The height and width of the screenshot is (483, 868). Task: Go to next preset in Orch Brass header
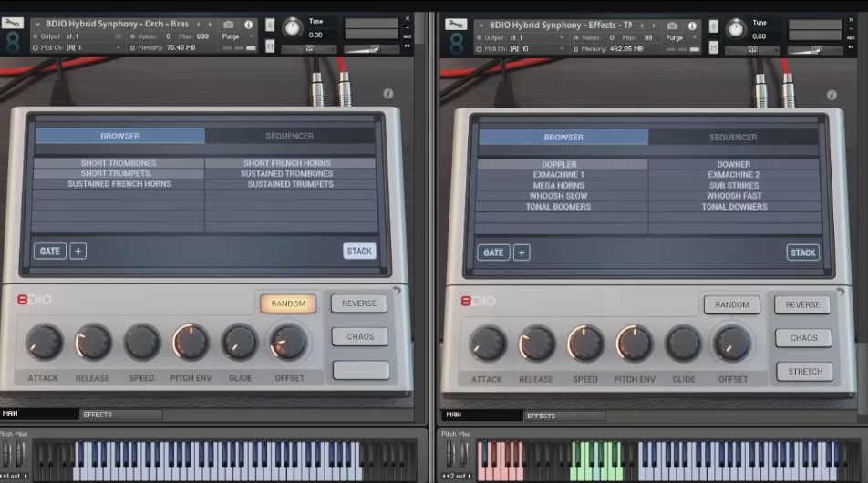click(x=210, y=25)
